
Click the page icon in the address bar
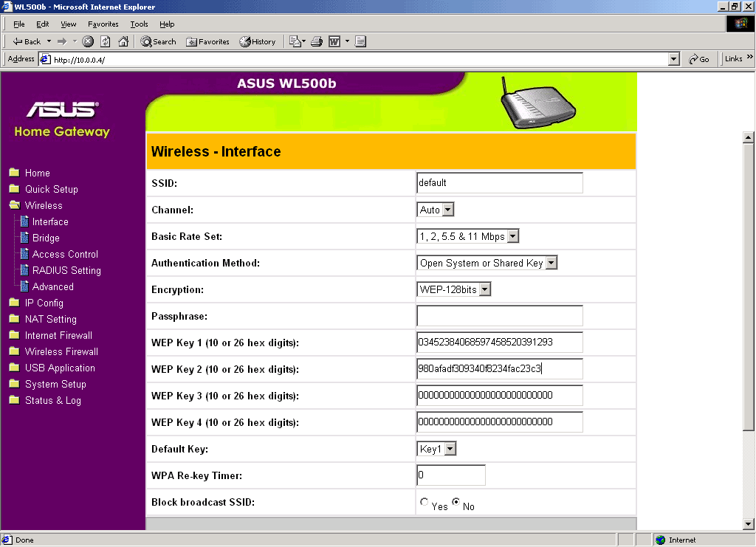[45, 59]
